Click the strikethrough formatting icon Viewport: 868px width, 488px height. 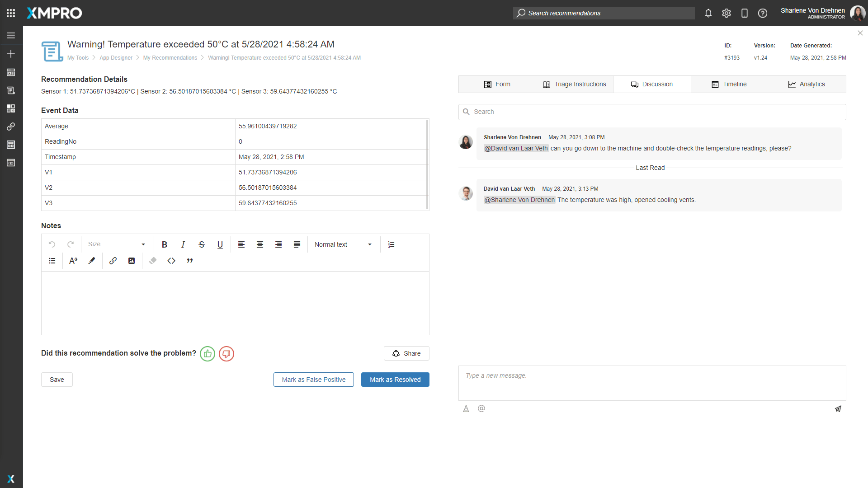pyautogui.click(x=202, y=244)
